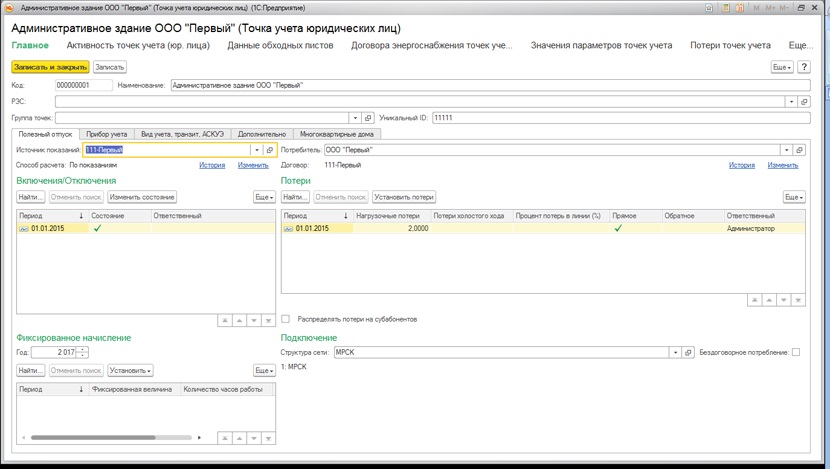Move up one row in Потери table
Image resolution: width=830 pixels, height=469 pixels.
[769, 300]
